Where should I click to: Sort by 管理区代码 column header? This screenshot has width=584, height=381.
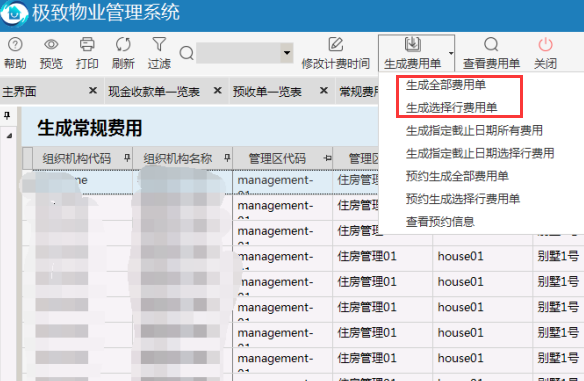click(277, 159)
